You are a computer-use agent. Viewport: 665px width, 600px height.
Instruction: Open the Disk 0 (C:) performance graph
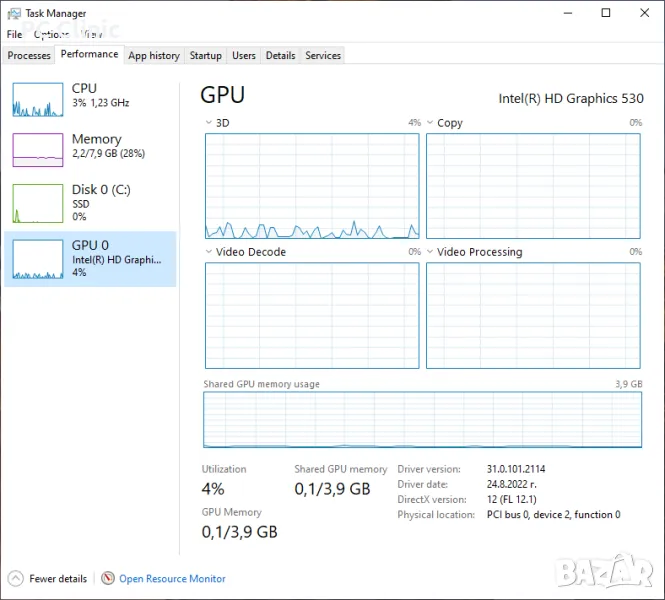pyautogui.click(x=37, y=203)
